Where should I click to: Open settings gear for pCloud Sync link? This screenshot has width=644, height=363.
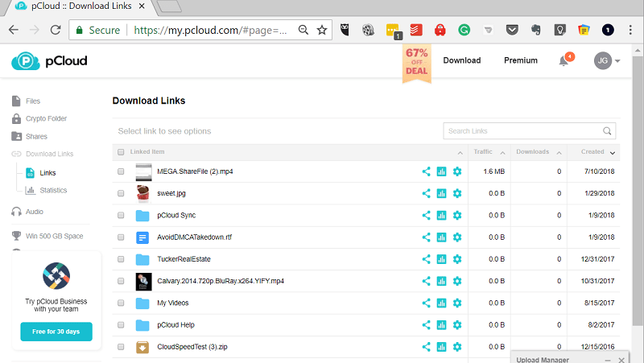pyautogui.click(x=457, y=216)
